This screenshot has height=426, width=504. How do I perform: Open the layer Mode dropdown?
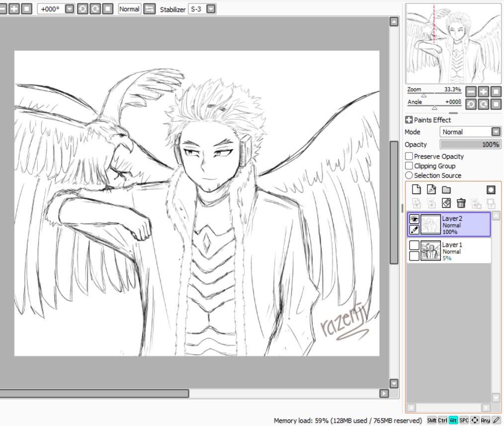point(496,132)
